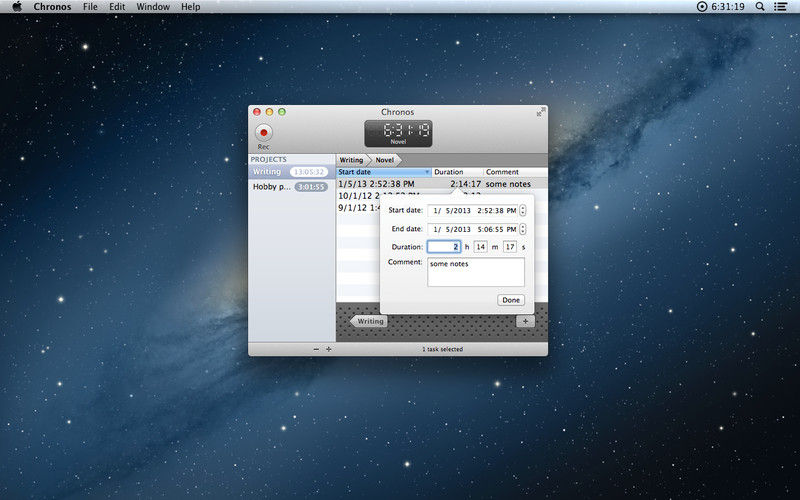Click the Chronos menu bar timer 6:31:19
Image resolution: width=800 pixels, height=500 pixels.
click(721, 7)
